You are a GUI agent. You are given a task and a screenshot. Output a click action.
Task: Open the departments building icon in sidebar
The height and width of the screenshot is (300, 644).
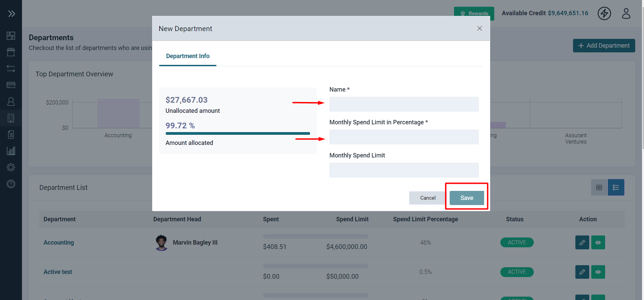point(11,118)
